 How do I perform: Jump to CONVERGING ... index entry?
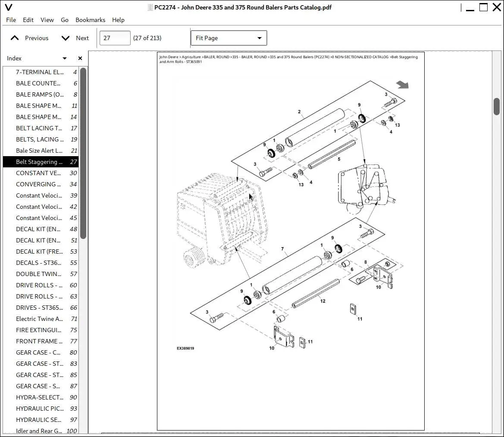[x=41, y=184]
